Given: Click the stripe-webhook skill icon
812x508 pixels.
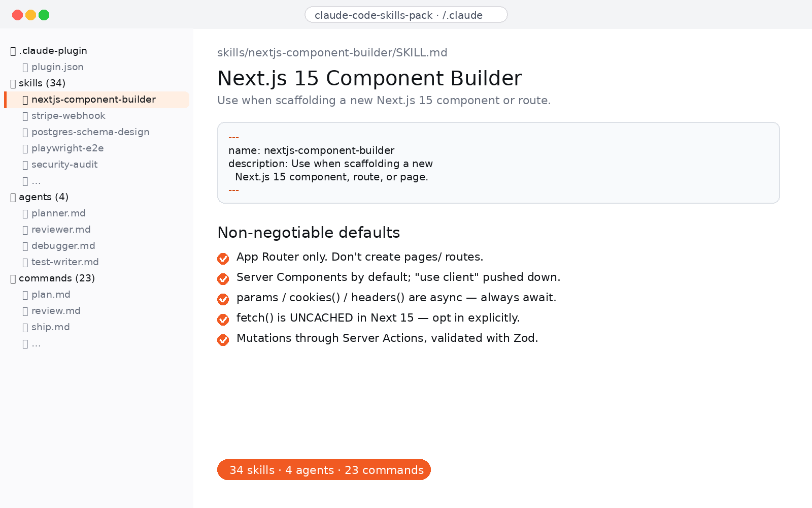Looking at the screenshot, I should click(x=25, y=116).
